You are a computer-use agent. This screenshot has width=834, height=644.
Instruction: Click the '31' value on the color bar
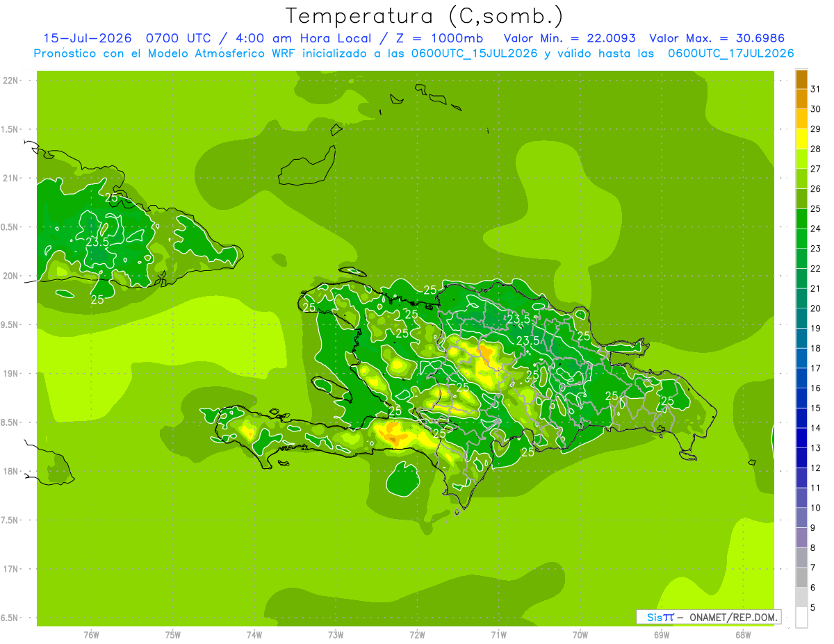816,89
